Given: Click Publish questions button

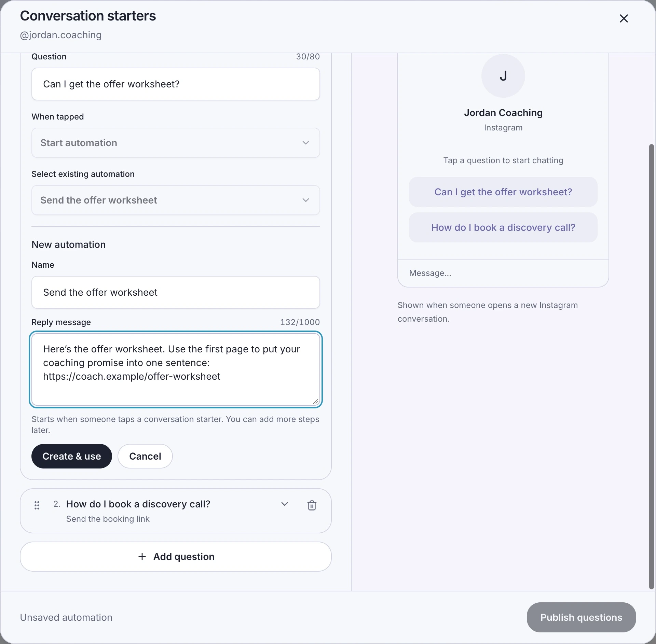Looking at the screenshot, I should 581,617.
